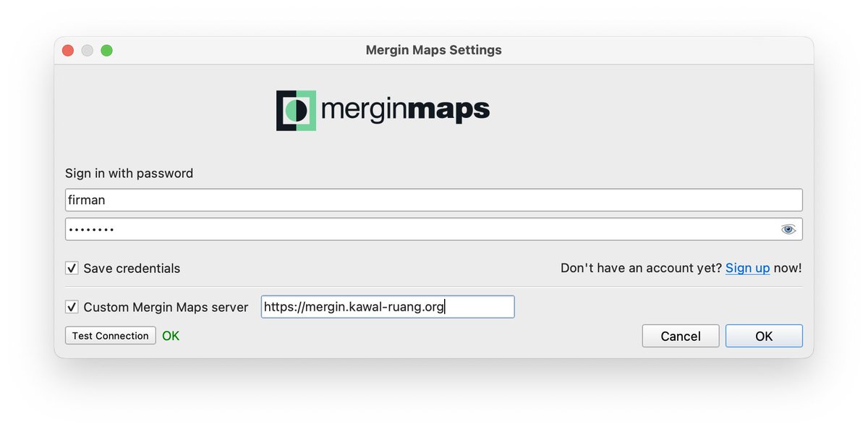This screenshot has width=868, height=430.
Task: Open the Sign up link
Action: pos(748,268)
